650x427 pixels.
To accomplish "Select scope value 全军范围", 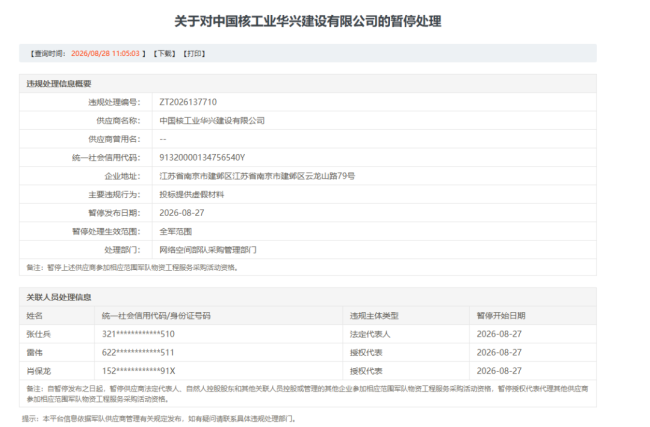I will click(176, 231).
